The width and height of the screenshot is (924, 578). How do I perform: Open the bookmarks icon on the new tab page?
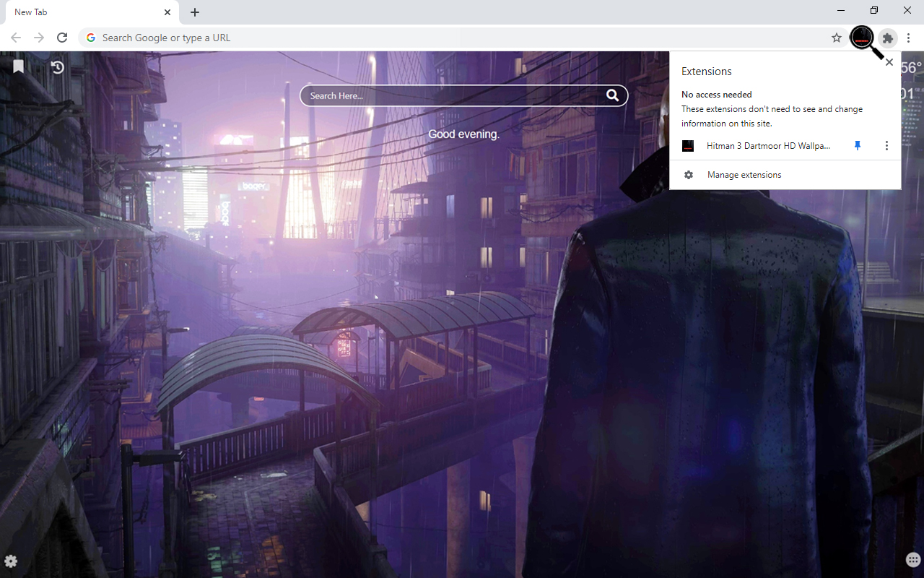[x=18, y=66]
